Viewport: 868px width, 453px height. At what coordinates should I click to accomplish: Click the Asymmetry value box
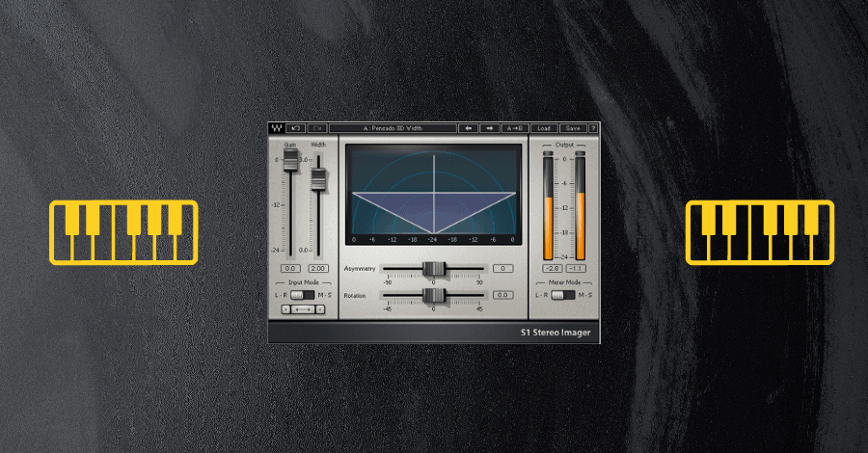[502, 268]
